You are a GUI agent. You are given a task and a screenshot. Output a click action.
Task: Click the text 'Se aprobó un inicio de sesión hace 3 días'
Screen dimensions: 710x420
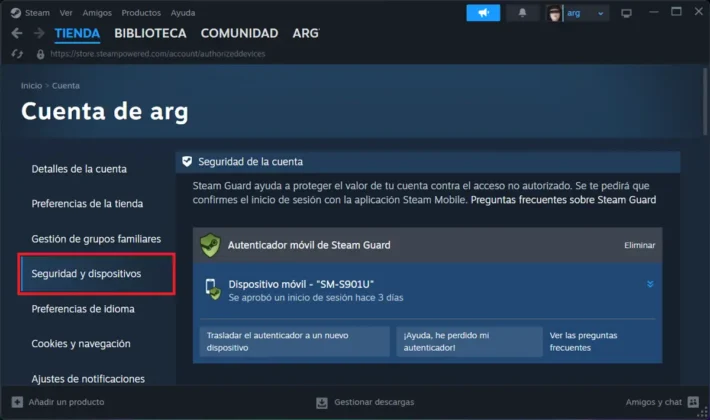point(316,298)
